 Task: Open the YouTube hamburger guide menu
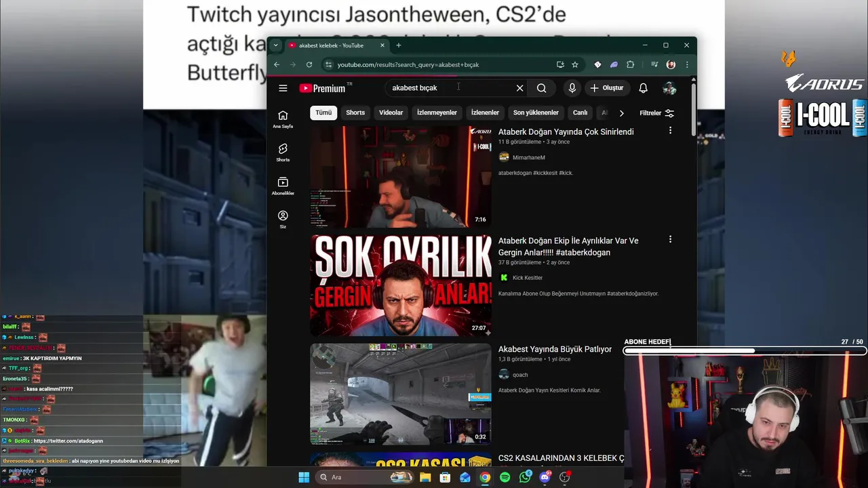[283, 88]
